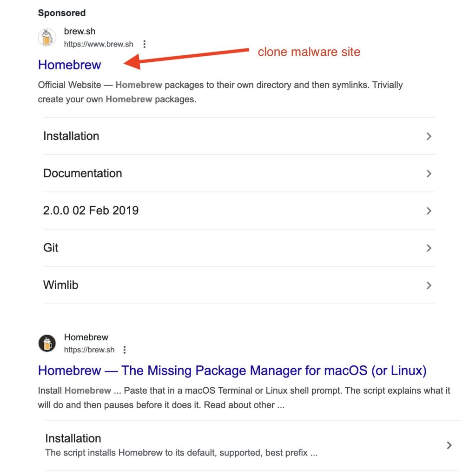Click the Sponsored label
The height and width of the screenshot is (476, 476).
pyautogui.click(x=61, y=13)
